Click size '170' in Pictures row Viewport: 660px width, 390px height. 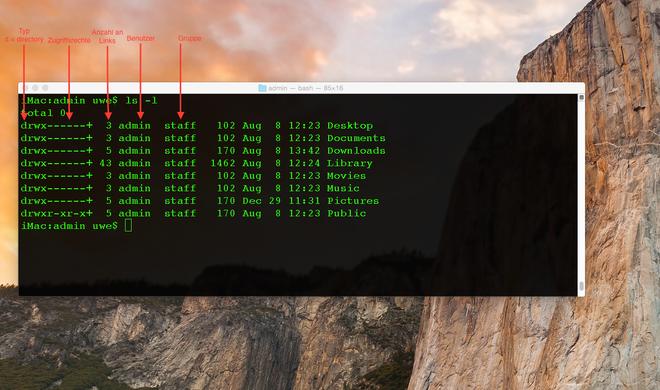click(226, 201)
